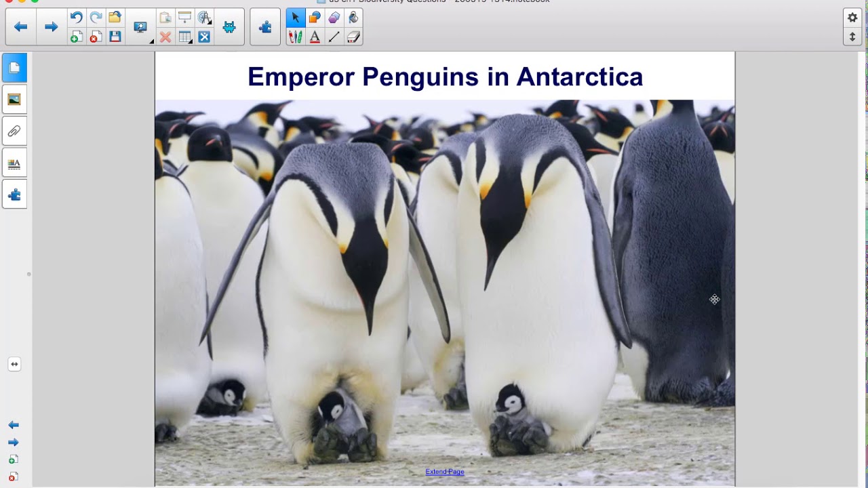Move toolbar position with up-down arrows
Screen dimensions: 868x488
[x=852, y=37]
